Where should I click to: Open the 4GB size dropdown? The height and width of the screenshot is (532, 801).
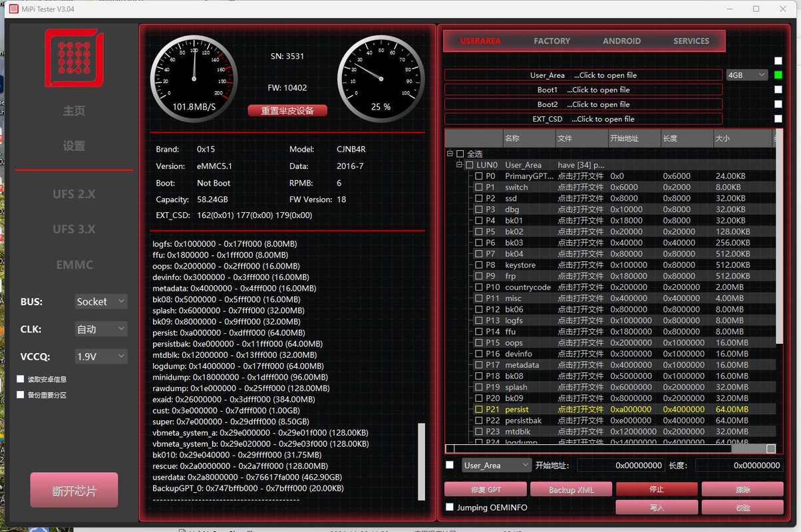(747, 75)
